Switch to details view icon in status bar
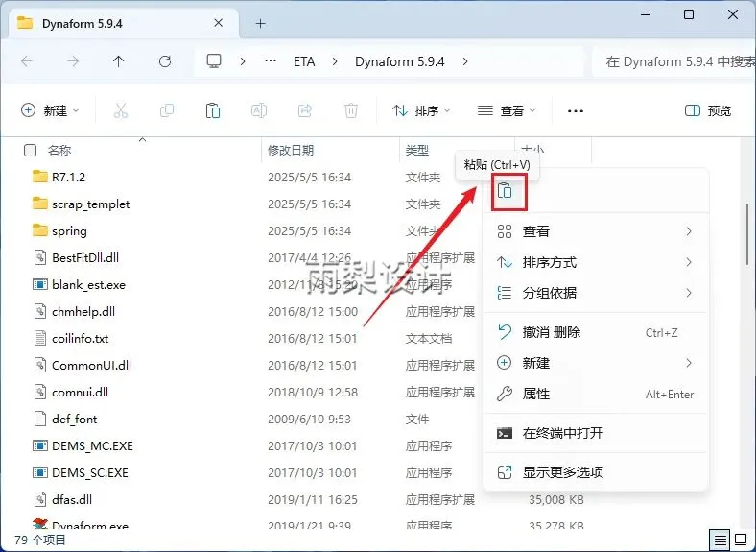This screenshot has height=552, width=756. pos(720,540)
